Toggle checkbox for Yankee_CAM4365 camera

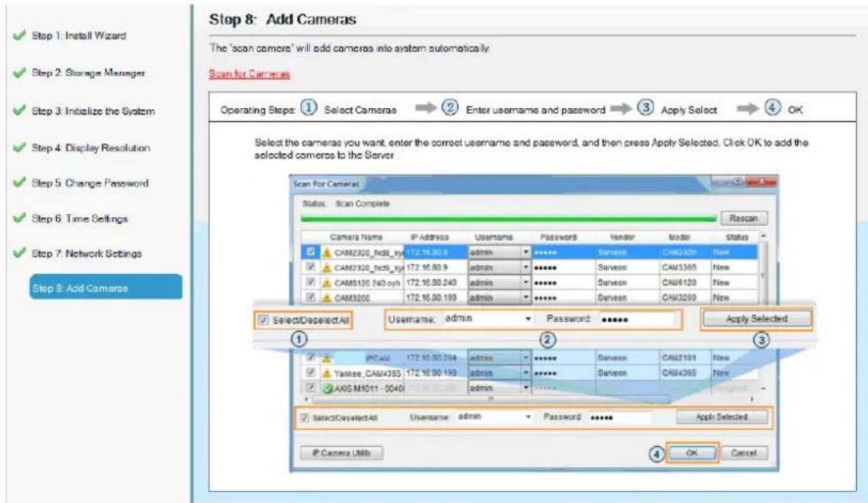pyautogui.click(x=311, y=372)
